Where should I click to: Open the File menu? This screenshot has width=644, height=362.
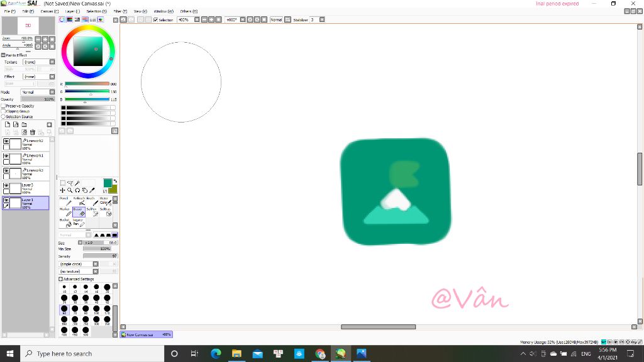[x=10, y=11]
